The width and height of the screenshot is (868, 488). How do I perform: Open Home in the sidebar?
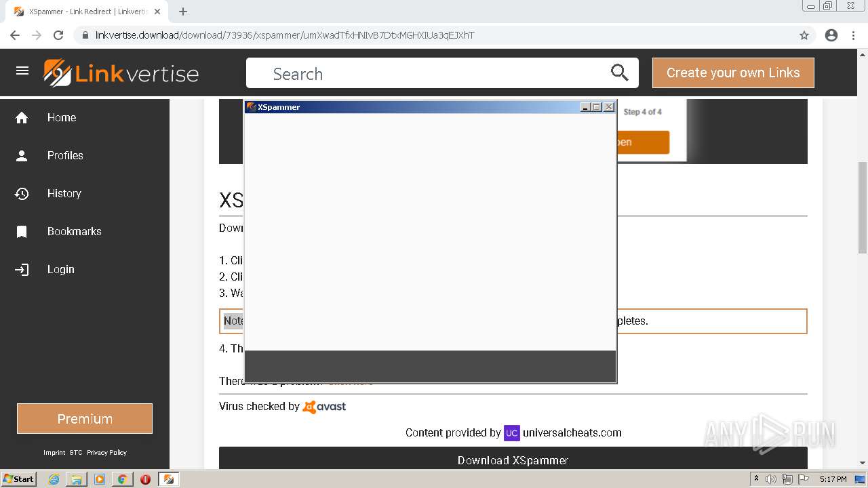[x=62, y=117]
